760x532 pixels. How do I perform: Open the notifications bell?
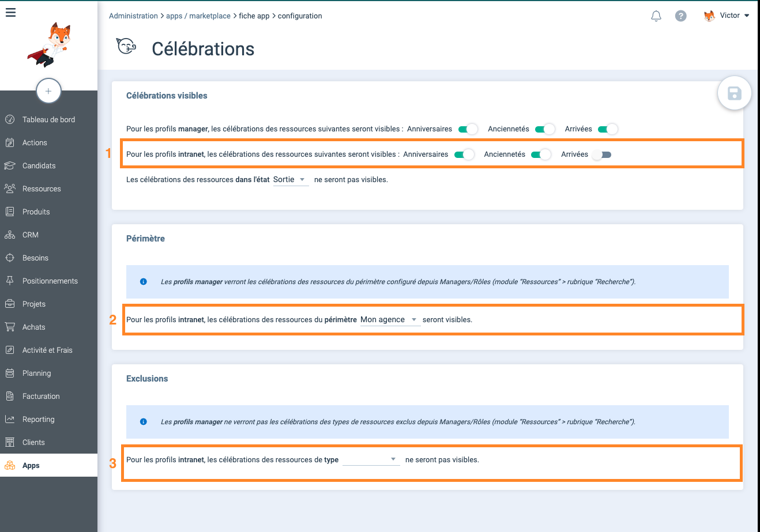pos(656,16)
